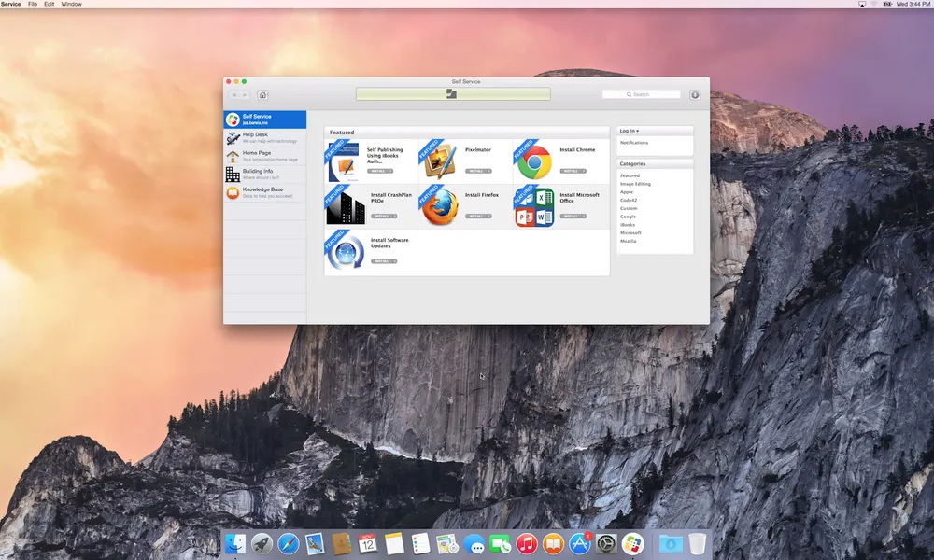Click the back navigation arrow
The width and height of the screenshot is (934, 560).
click(x=233, y=94)
